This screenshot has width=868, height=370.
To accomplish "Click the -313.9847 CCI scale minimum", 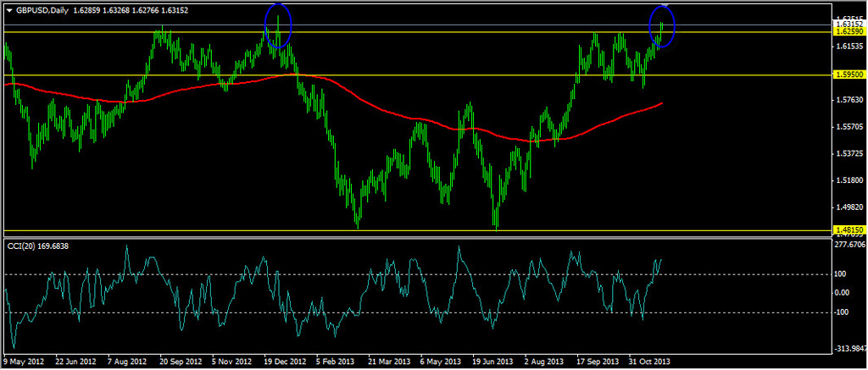I will [851, 349].
